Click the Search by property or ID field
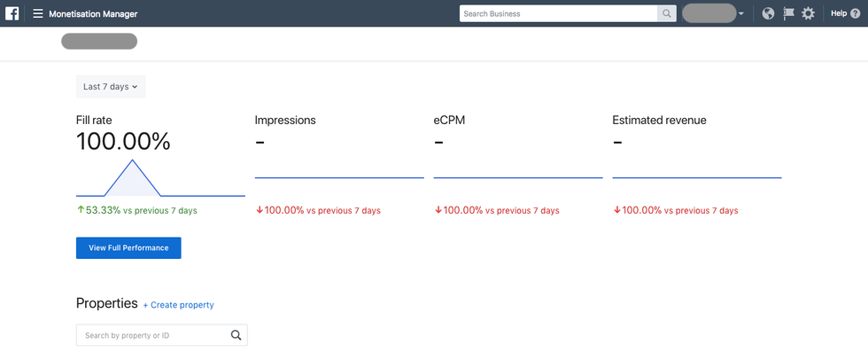This screenshot has width=868, height=360. click(151, 335)
